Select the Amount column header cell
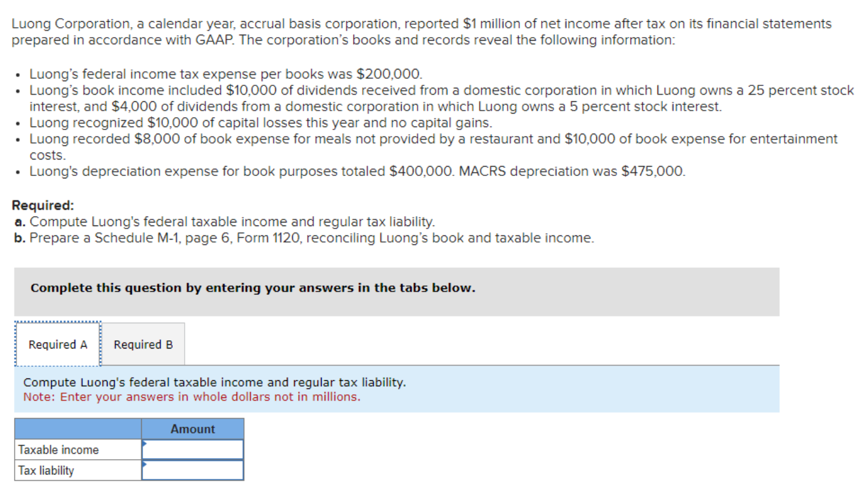Screen dimensions: 868x488 [x=192, y=429]
